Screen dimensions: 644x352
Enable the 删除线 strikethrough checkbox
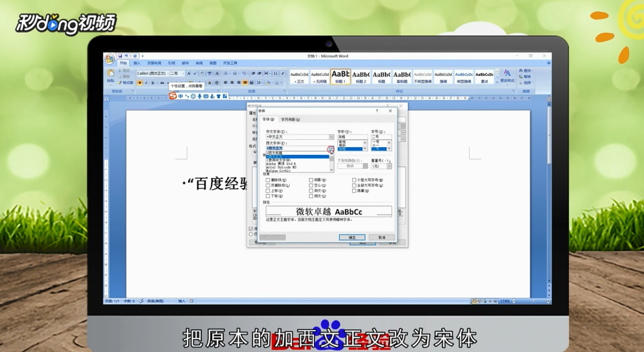coord(268,180)
